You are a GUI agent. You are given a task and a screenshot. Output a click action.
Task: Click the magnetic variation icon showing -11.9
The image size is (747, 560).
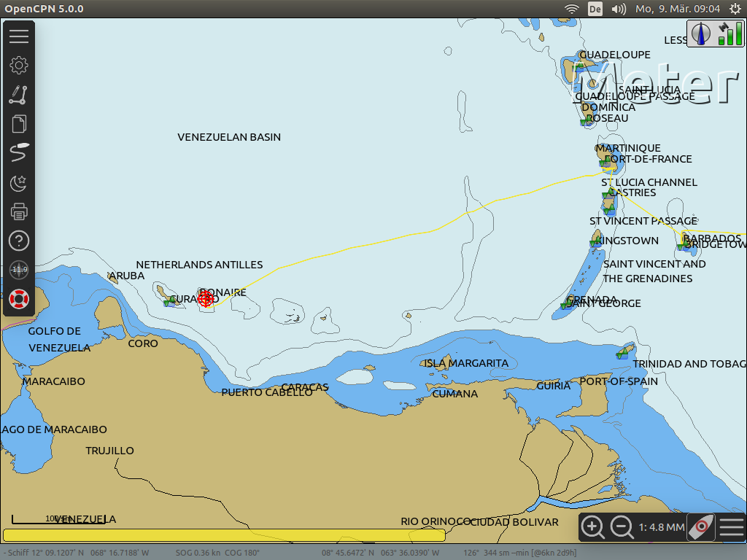18,270
